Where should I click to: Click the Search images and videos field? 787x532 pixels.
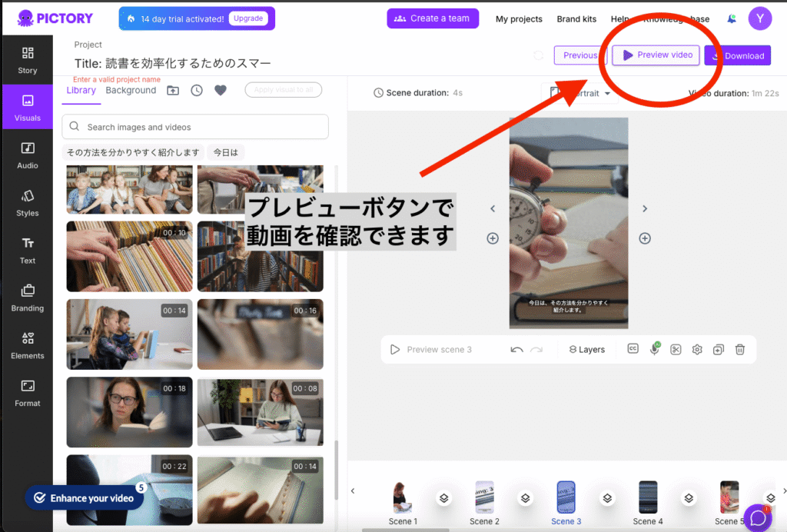(x=195, y=127)
